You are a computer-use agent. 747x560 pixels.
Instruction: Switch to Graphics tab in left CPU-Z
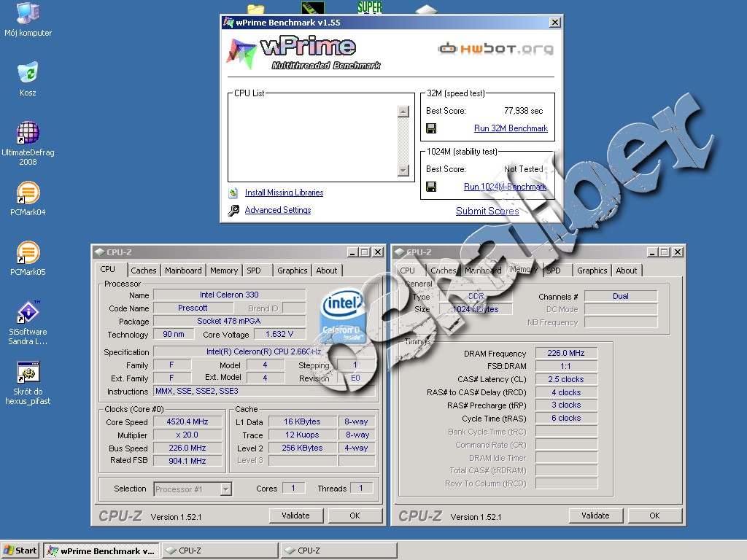pyautogui.click(x=292, y=271)
